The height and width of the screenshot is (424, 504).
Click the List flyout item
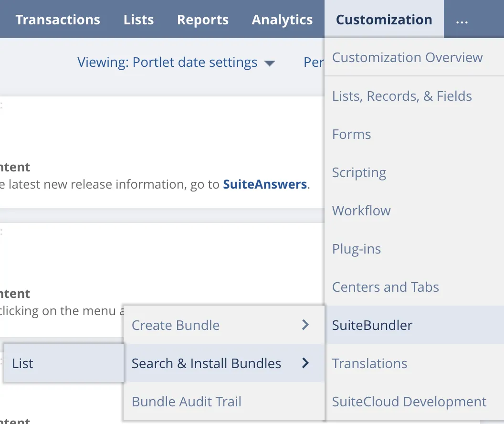pos(63,363)
